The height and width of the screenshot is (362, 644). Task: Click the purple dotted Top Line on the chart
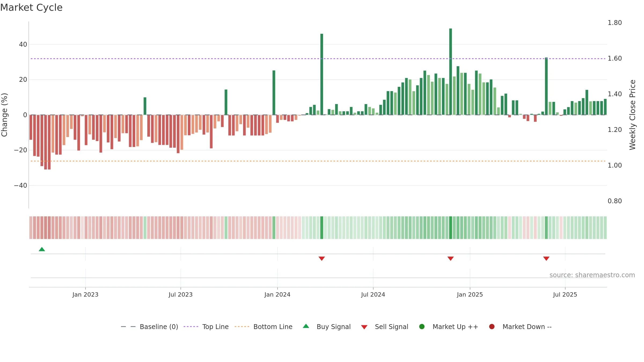coord(318,58)
